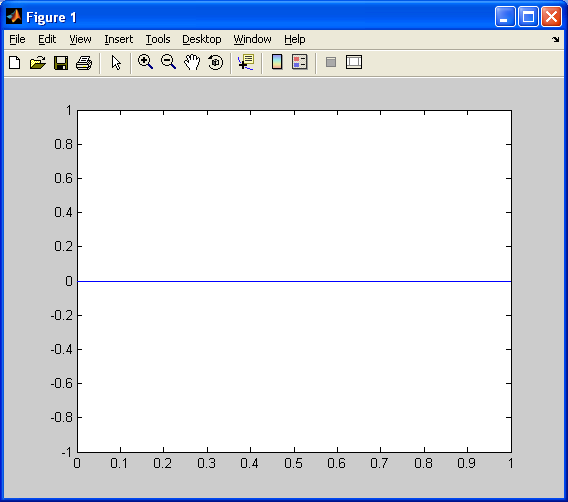The height and width of the screenshot is (502, 568).
Task: Open the File menu
Action: [x=17, y=39]
